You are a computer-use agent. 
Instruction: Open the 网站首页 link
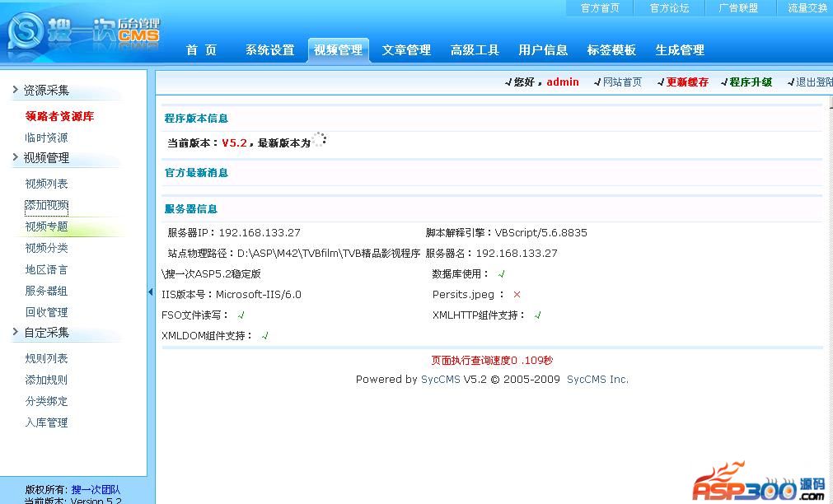click(622, 82)
